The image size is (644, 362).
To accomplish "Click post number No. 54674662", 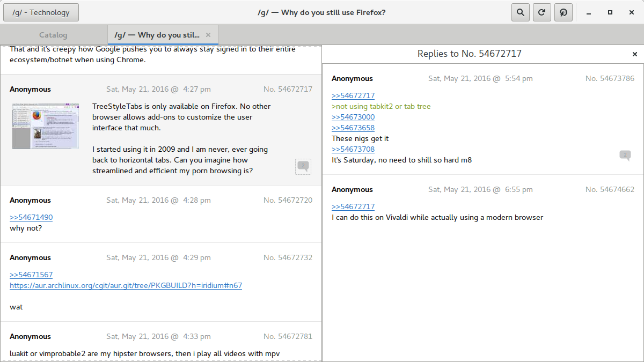I will [610, 189].
